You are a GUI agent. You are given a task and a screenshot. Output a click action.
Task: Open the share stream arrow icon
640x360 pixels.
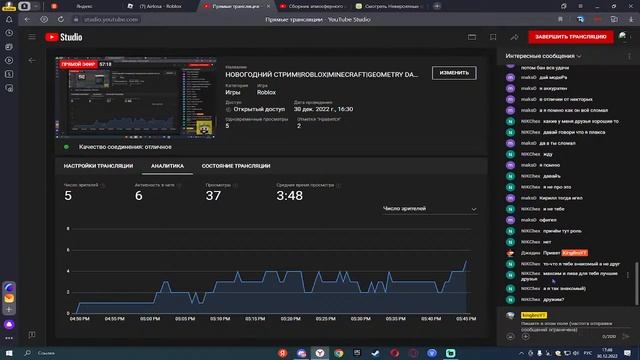(x=514, y=37)
